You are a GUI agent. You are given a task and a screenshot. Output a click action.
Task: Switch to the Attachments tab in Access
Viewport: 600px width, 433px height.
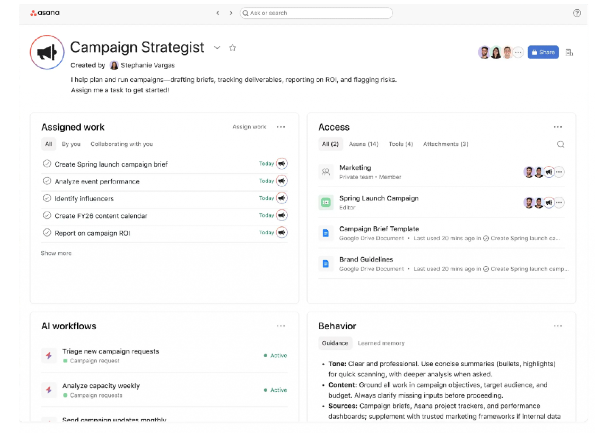click(445, 144)
